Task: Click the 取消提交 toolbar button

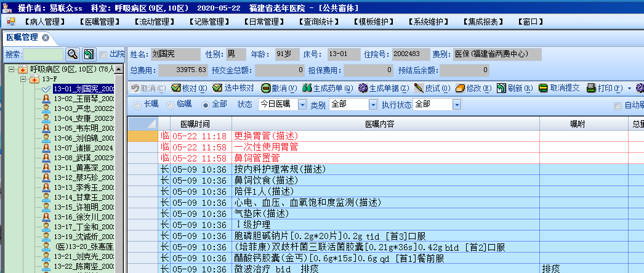Action: 559,88
